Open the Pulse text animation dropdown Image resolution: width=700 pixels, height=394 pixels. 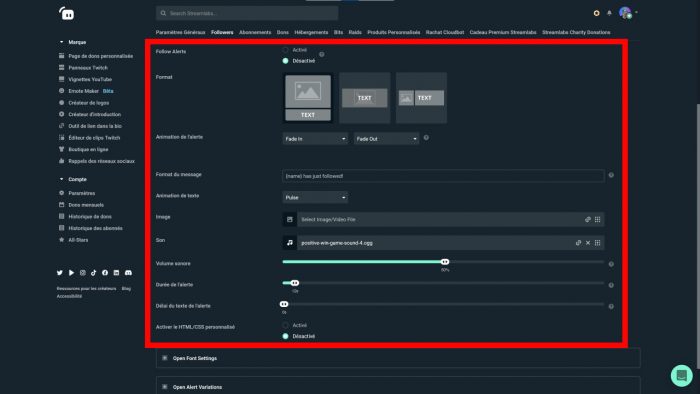point(315,197)
